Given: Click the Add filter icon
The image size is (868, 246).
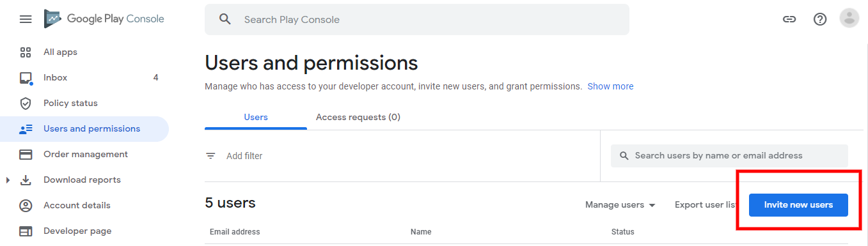Looking at the screenshot, I should click(210, 156).
